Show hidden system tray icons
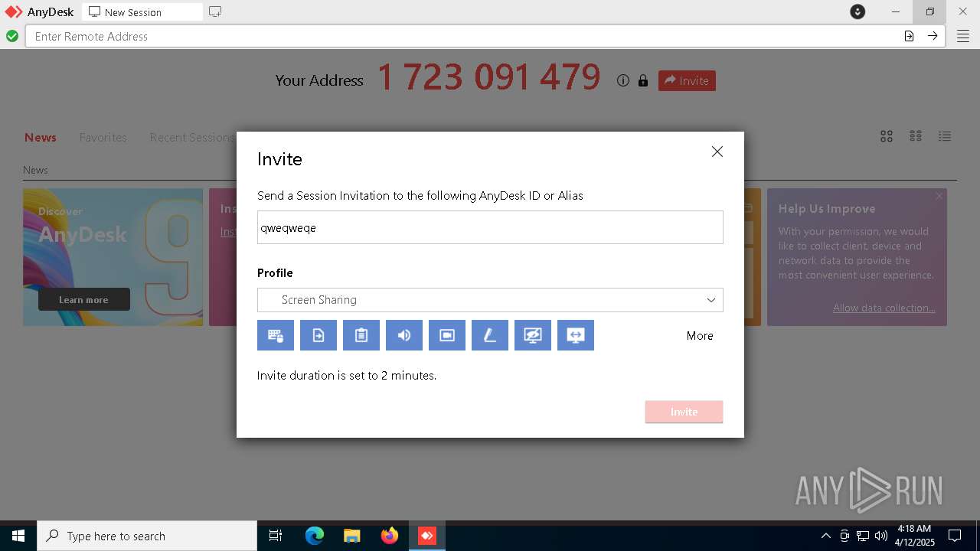The width and height of the screenshot is (980, 551). (x=825, y=536)
